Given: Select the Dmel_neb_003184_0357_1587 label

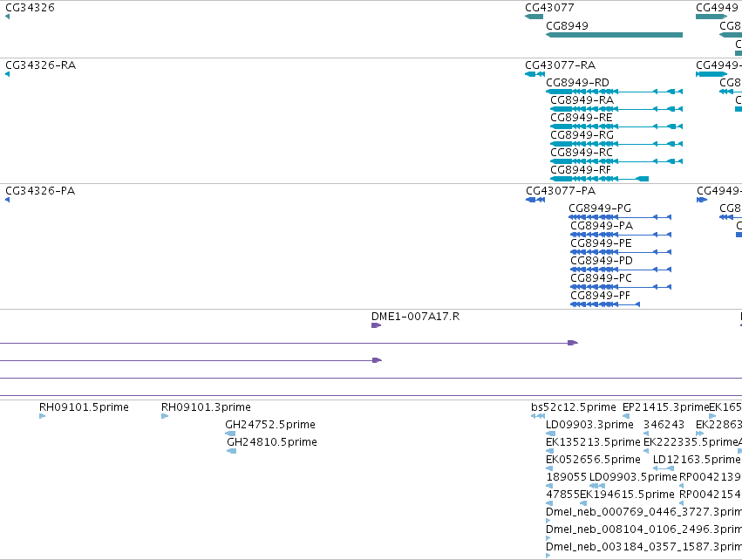Looking at the screenshot, I should pos(643,547).
